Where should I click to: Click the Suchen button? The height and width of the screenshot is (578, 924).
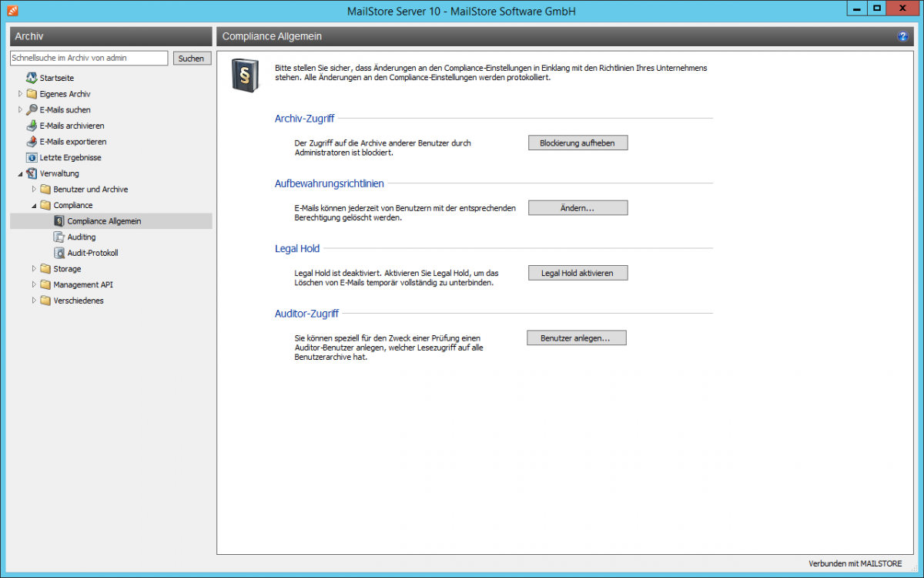(192, 59)
